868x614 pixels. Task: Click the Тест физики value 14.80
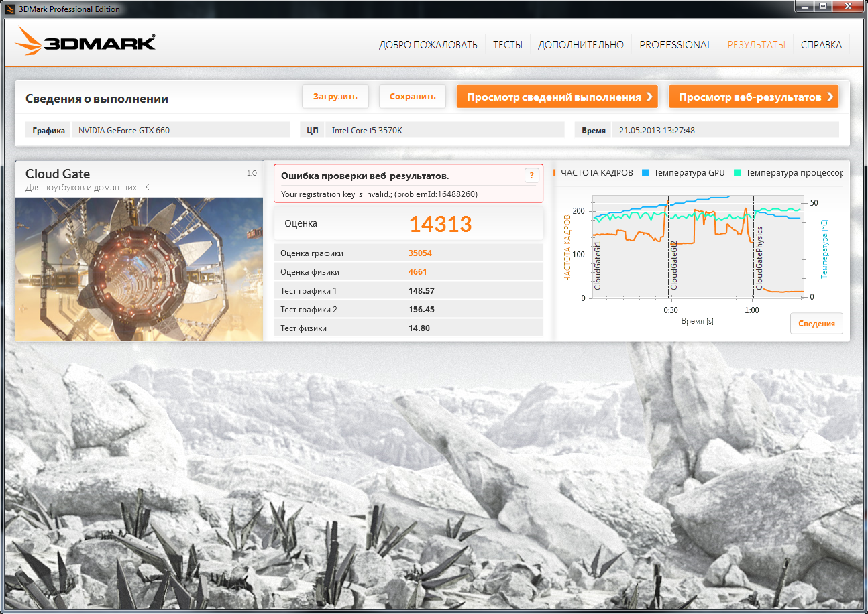tap(419, 328)
